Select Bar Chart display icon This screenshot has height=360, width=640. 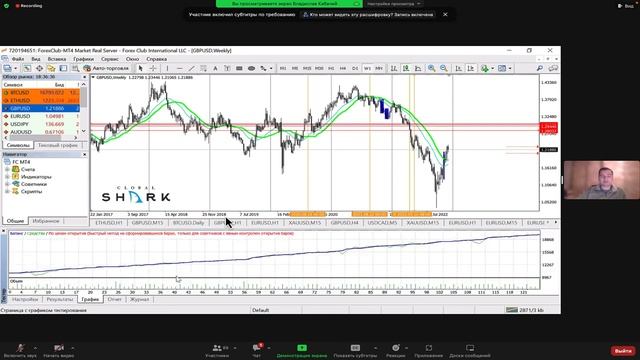pyautogui.click(x=393, y=68)
